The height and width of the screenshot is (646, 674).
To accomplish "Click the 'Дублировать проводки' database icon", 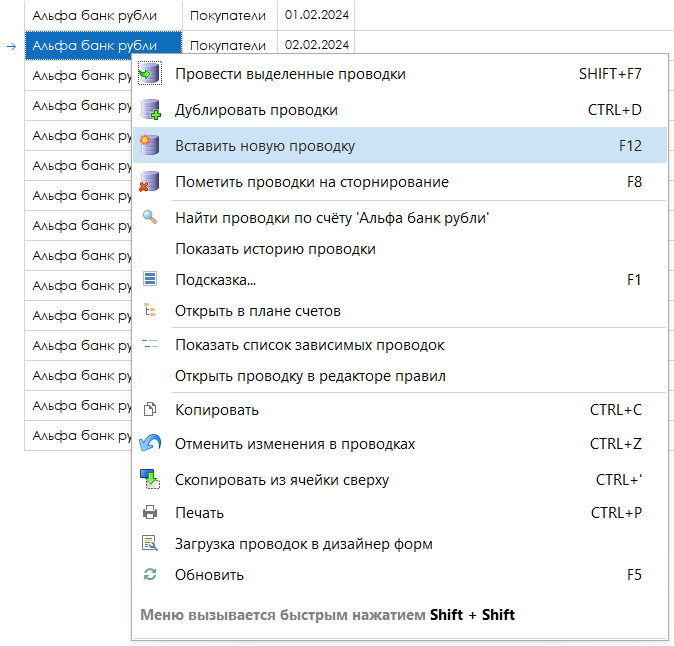I will 150,110.
